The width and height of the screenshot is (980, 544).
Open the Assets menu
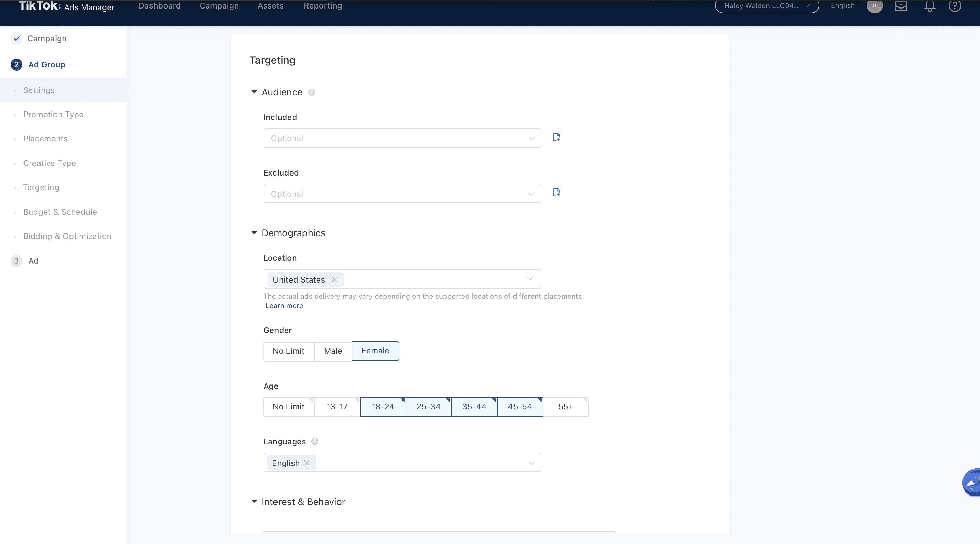tap(270, 6)
